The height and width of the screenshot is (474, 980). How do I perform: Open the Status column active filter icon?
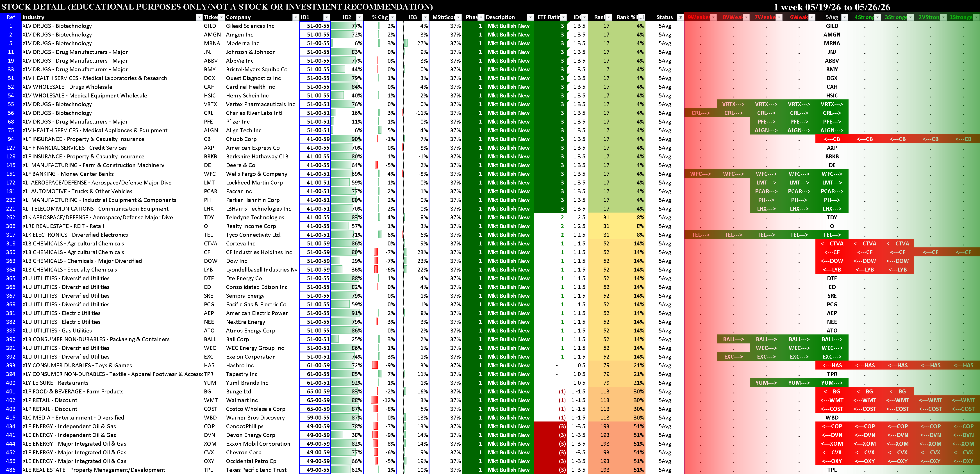click(680, 17)
